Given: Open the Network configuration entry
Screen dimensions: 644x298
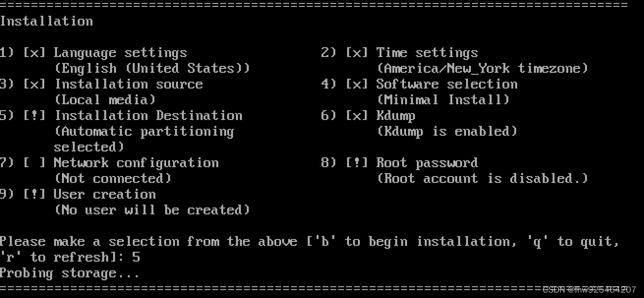Looking at the screenshot, I should [136, 163].
